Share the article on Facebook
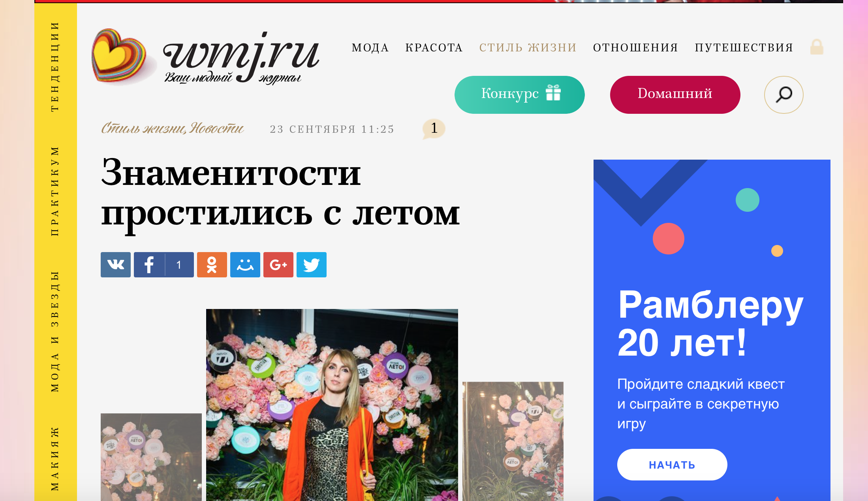868x501 pixels. (164, 265)
